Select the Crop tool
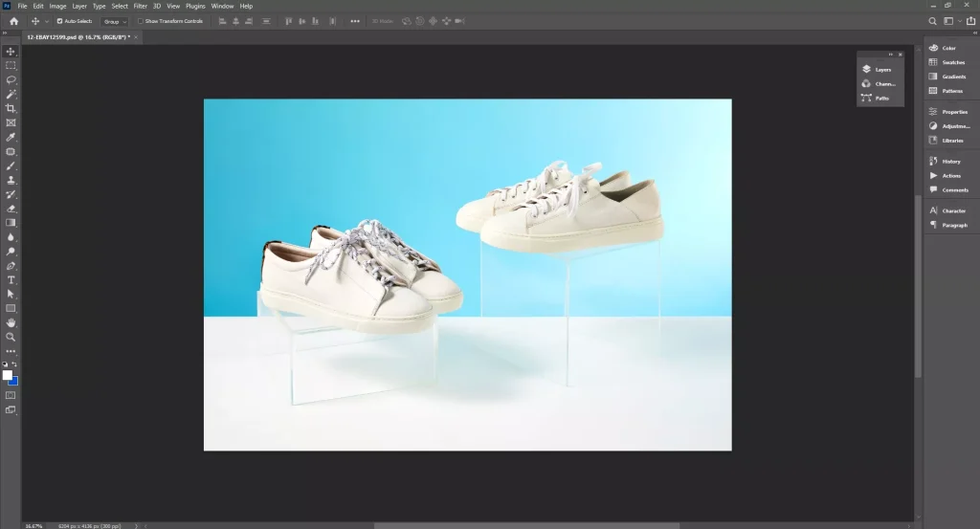Screen dimensions: 980x529 (11, 109)
